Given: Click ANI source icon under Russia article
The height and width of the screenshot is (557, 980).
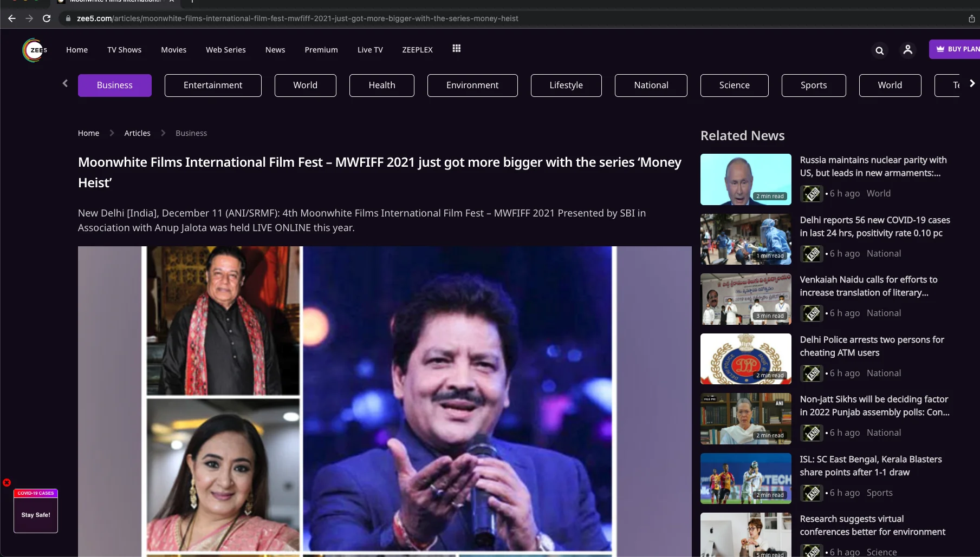Looking at the screenshot, I should (812, 194).
